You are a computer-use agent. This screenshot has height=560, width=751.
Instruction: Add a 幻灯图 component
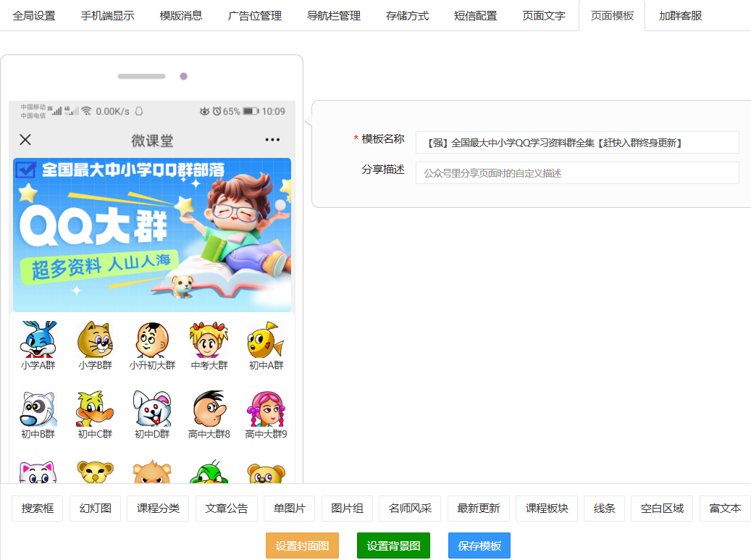95,509
